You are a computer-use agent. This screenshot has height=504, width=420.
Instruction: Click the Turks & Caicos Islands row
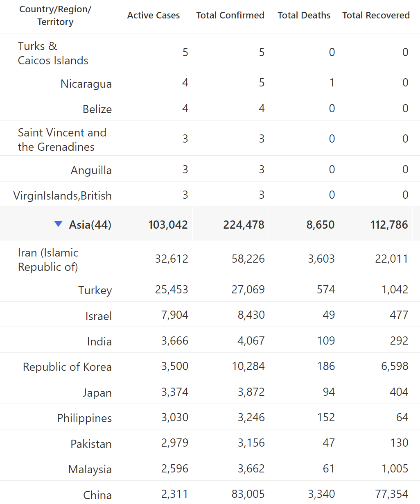[210, 52]
